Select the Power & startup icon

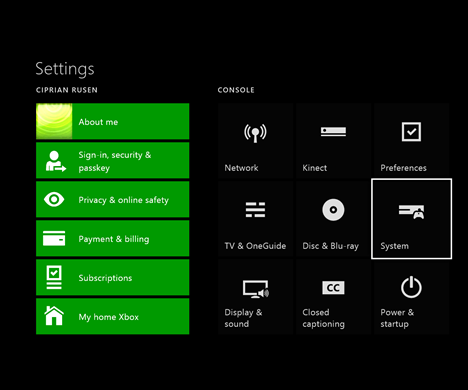pos(411,287)
